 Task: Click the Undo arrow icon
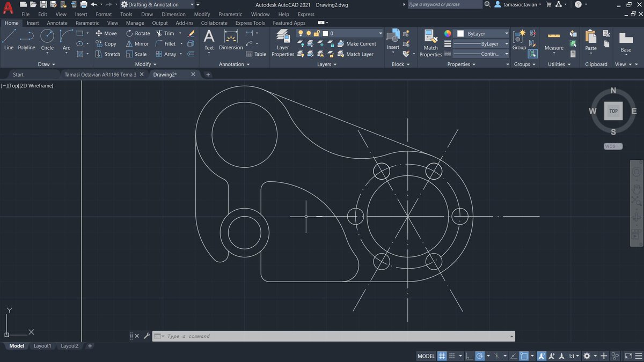(x=94, y=4)
